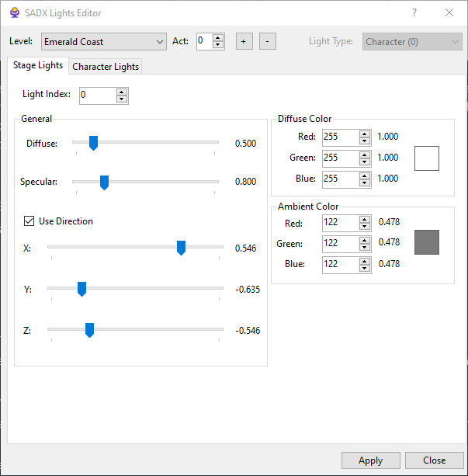Viewport: 468px width, 476px height.
Task: Increase the Act number with up arrow
Action: [218, 37]
